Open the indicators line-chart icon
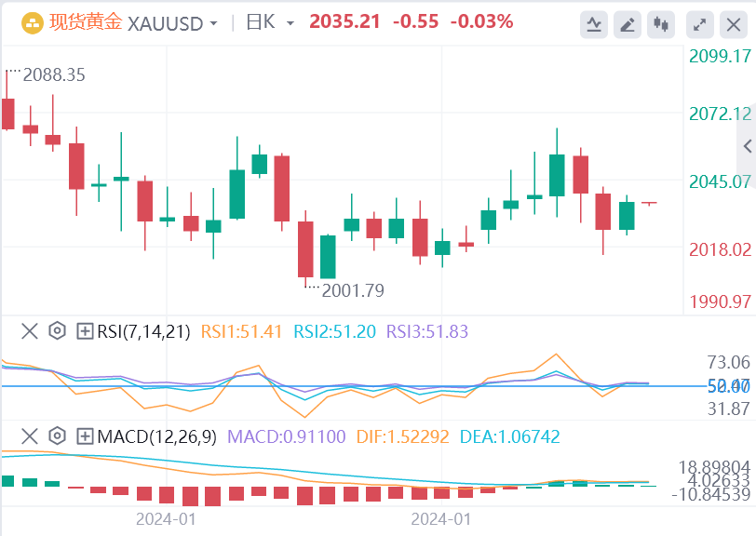Screen dimensions: 756x536 click(594, 24)
